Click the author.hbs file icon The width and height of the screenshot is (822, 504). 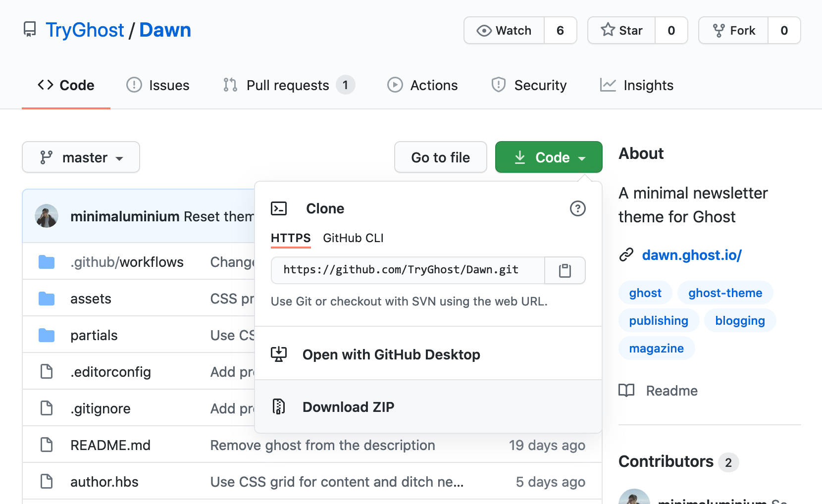[x=47, y=481]
